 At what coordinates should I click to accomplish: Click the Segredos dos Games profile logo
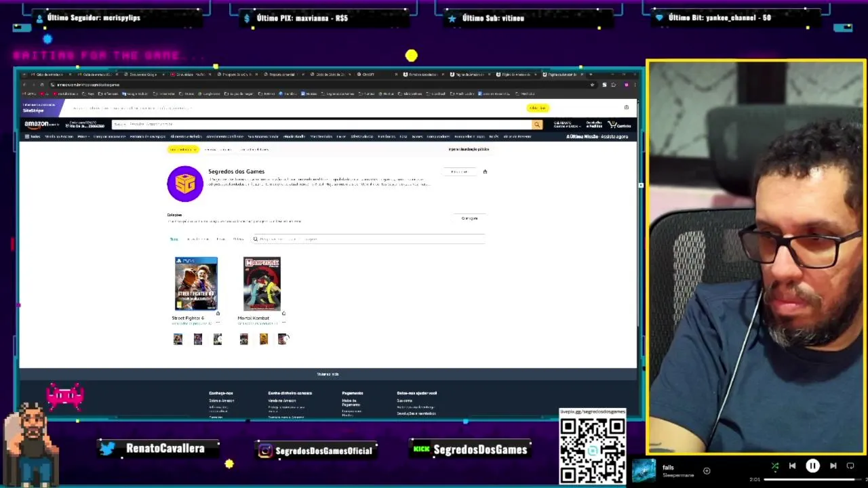click(x=185, y=184)
